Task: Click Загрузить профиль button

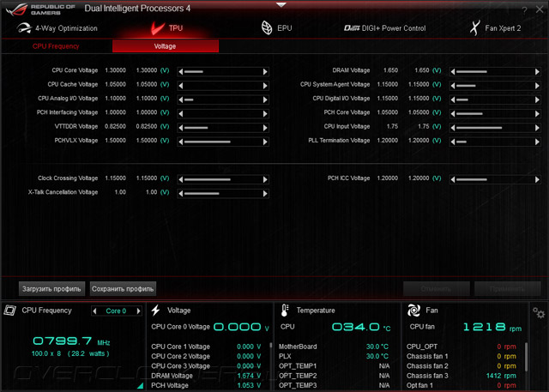Action: 51,289
